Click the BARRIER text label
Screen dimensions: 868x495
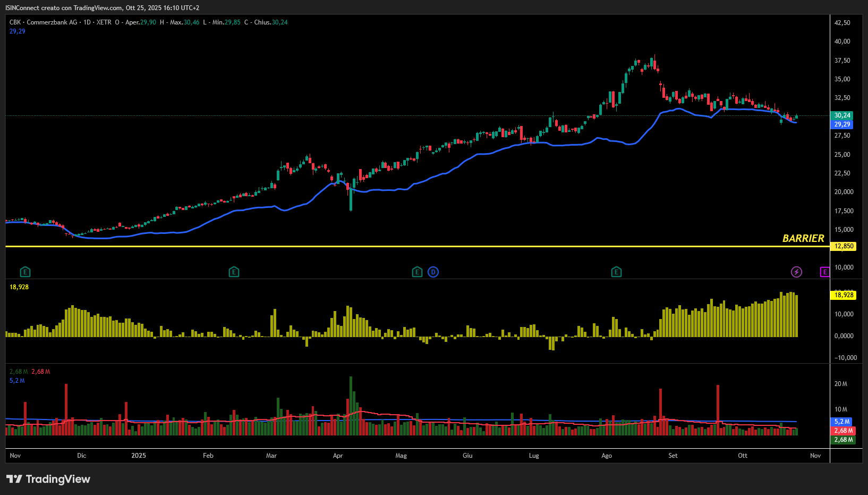coord(803,238)
